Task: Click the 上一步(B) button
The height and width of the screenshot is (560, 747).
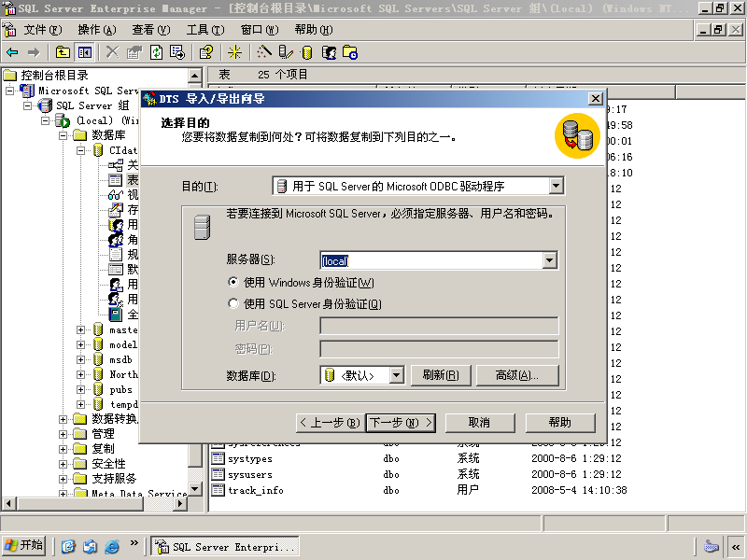Action: [331, 423]
